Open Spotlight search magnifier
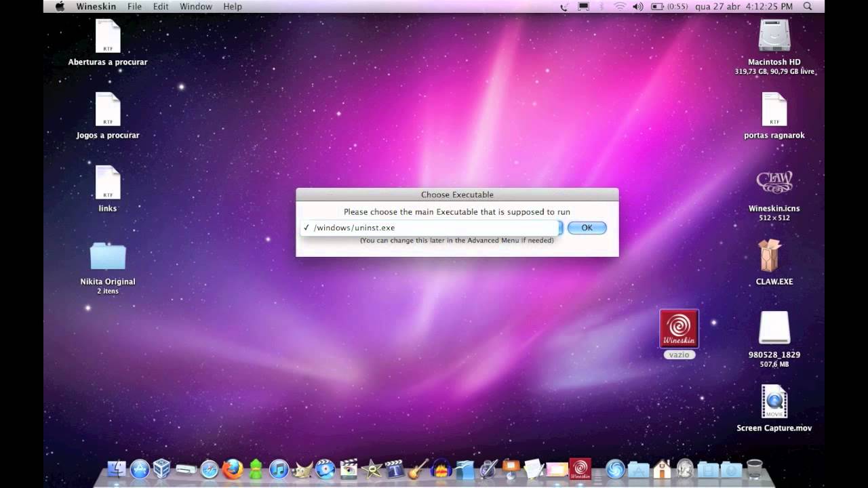Image resolution: width=868 pixels, height=488 pixels. (x=808, y=6)
